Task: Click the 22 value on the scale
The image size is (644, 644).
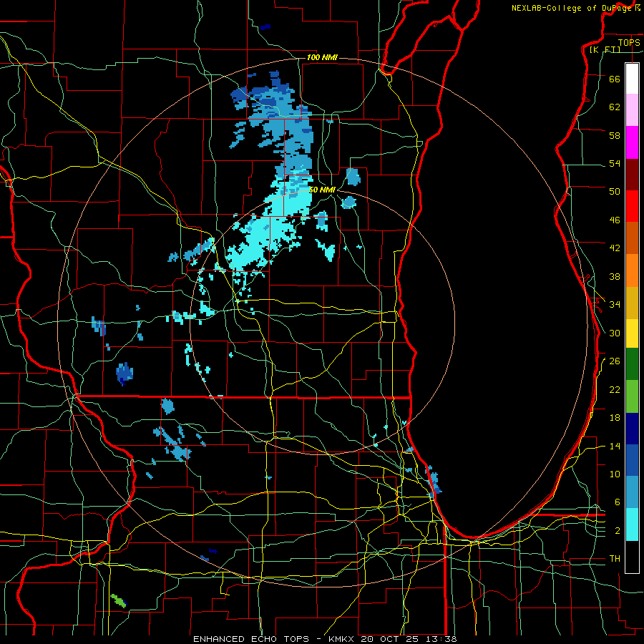Action: click(x=615, y=389)
